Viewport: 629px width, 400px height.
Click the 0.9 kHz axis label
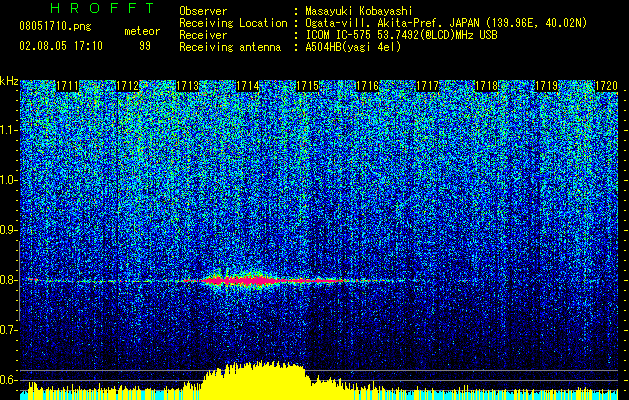tap(9, 230)
